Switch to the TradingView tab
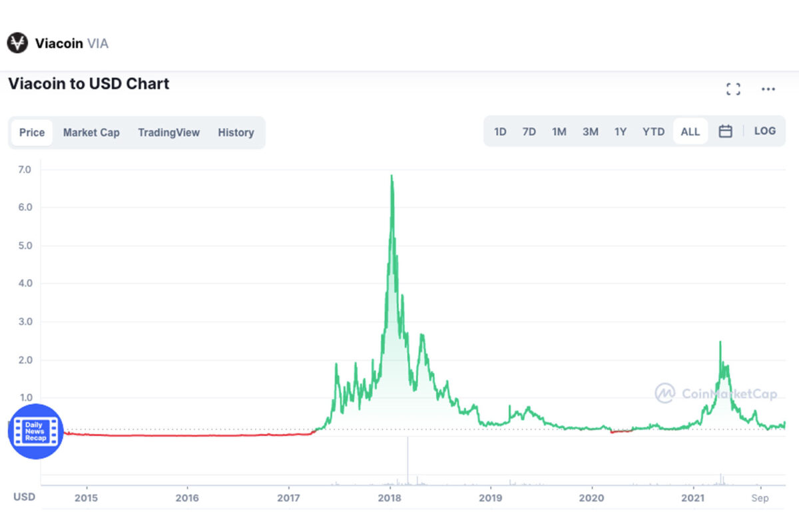The width and height of the screenshot is (799, 532). coord(168,133)
